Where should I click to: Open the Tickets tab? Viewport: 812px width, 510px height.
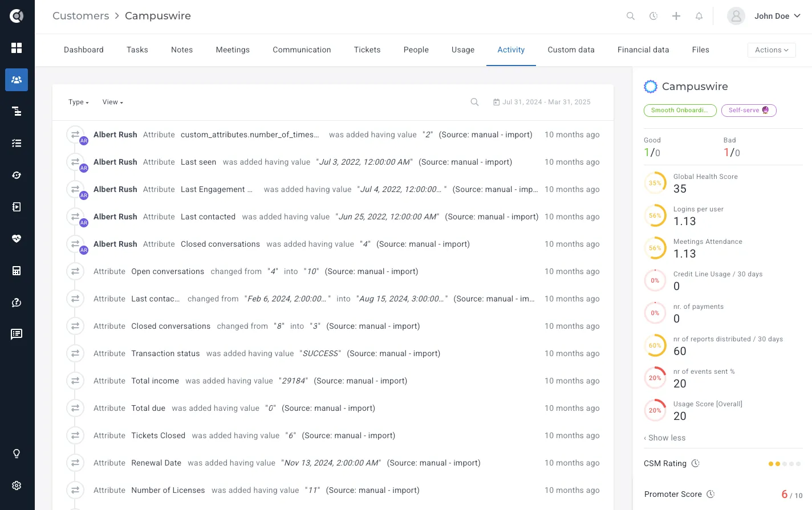367,50
